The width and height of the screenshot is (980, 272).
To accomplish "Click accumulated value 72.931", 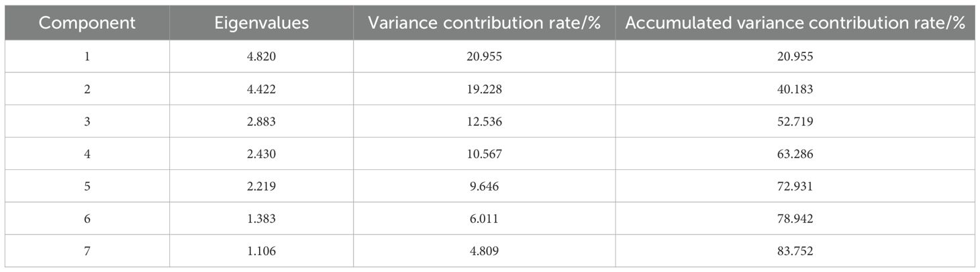I will [x=795, y=185].
